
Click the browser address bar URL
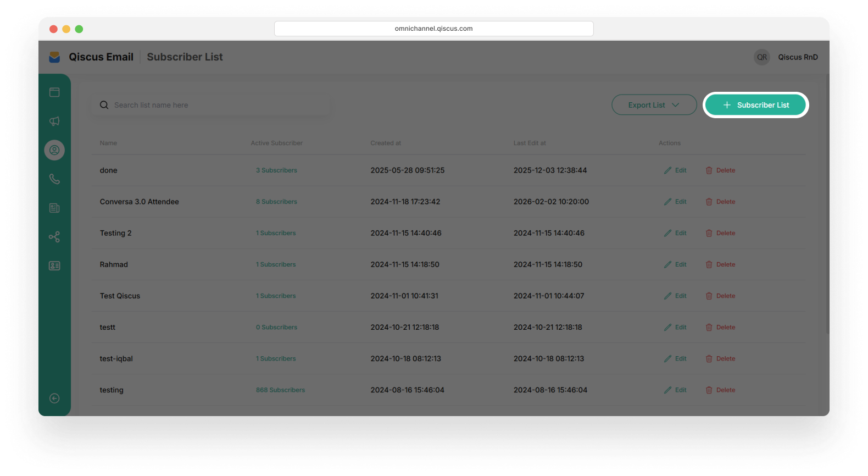pyautogui.click(x=433, y=29)
